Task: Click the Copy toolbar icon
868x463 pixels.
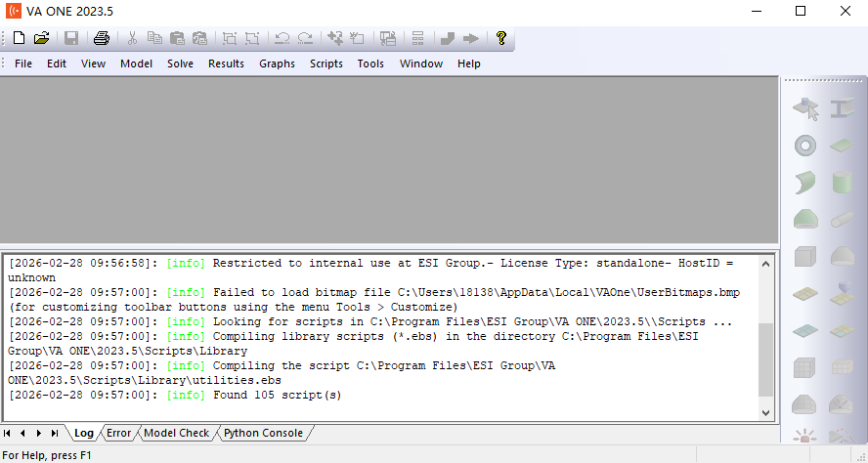Action: [x=155, y=38]
